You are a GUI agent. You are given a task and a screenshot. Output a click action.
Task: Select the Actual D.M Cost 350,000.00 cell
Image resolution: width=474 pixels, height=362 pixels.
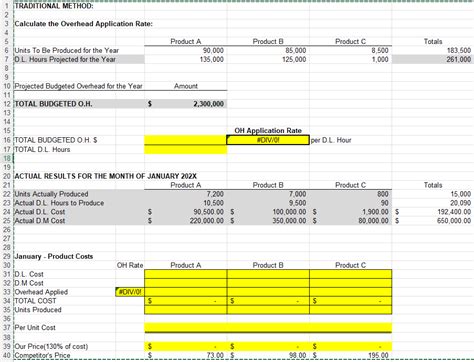pos(268,221)
